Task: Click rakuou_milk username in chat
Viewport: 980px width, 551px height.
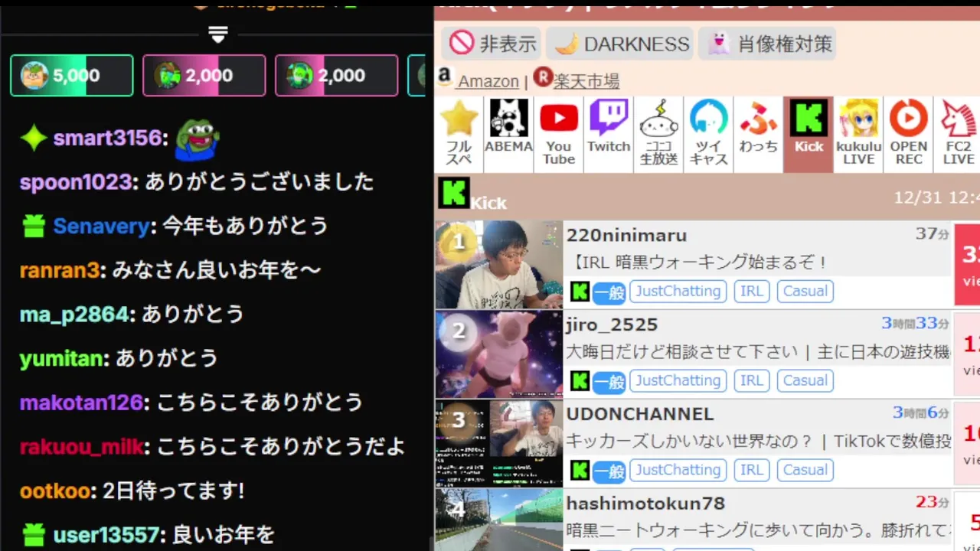Action: pyautogui.click(x=82, y=447)
